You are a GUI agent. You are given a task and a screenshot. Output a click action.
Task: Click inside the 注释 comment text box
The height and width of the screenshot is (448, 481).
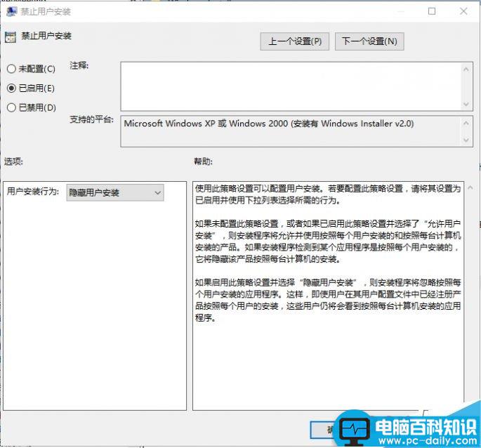tap(291, 86)
